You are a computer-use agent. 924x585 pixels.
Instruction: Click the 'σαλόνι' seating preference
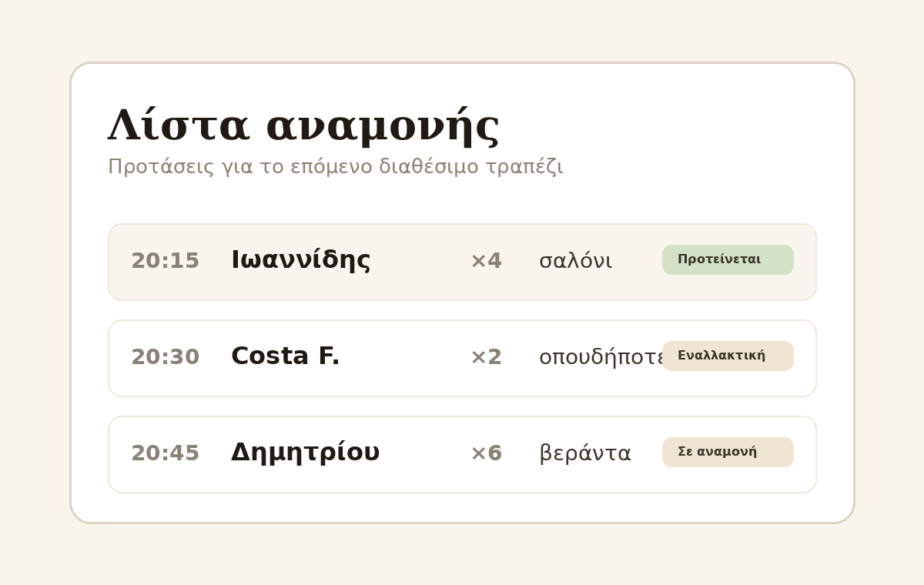click(576, 261)
